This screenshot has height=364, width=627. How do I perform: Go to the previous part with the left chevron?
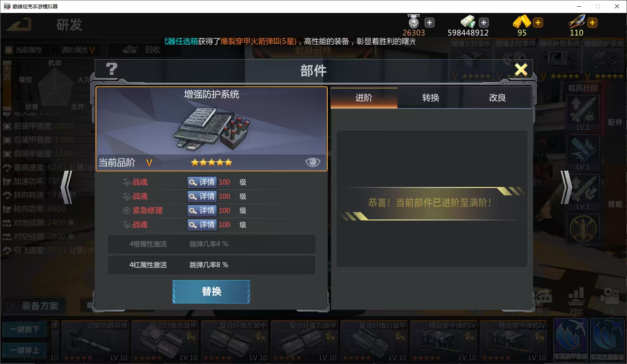(x=67, y=187)
